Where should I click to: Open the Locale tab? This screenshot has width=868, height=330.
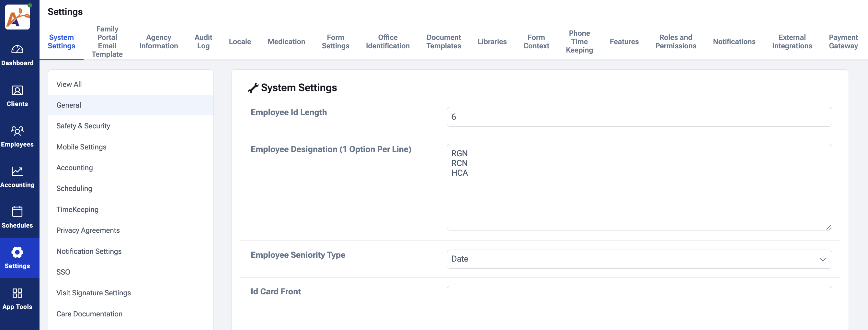[x=240, y=41]
